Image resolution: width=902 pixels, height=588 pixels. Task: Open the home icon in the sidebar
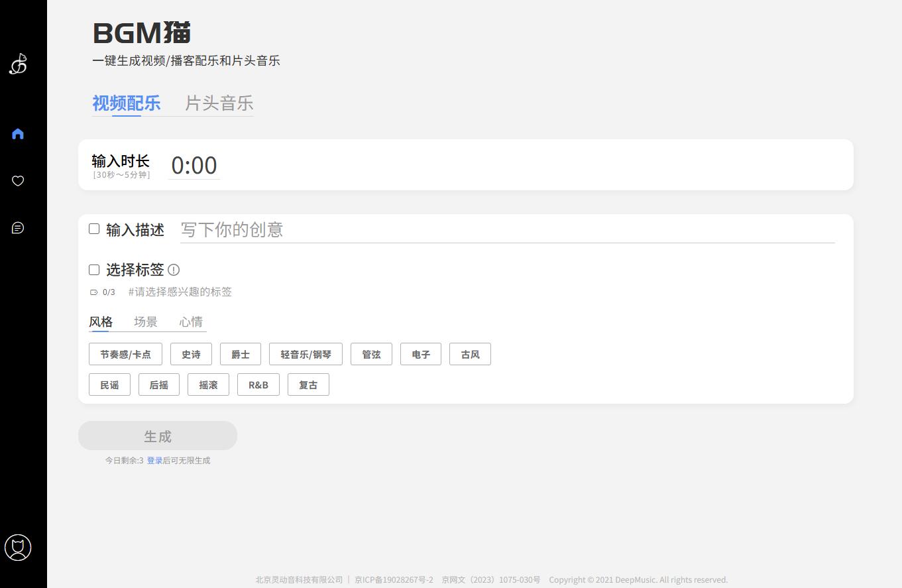point(18,134)
